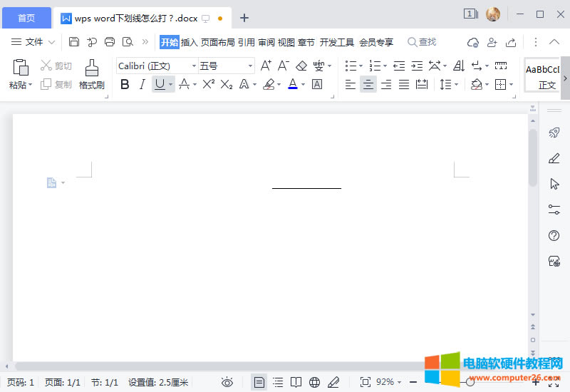Toggle Bold formatting
570x392 pixels.
pos(125,84)
